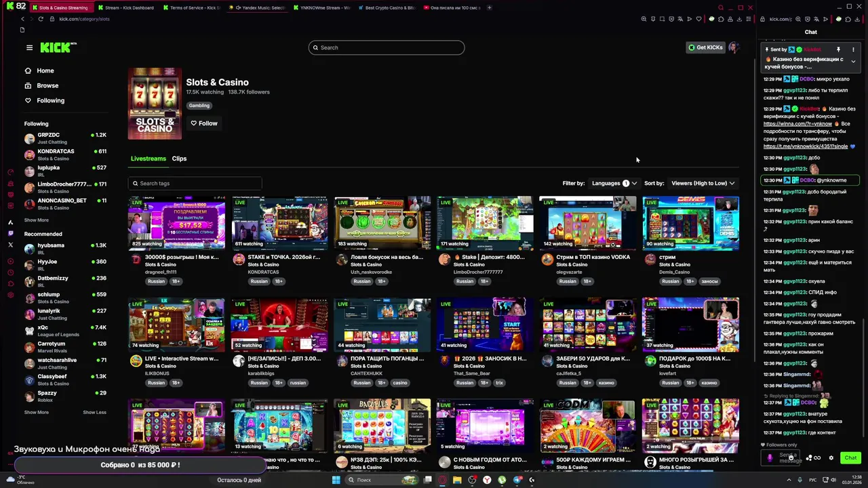The width and height of the screenshot is (868, 488).
Task: Open the weather widget on taskbar
Action: 20,480
